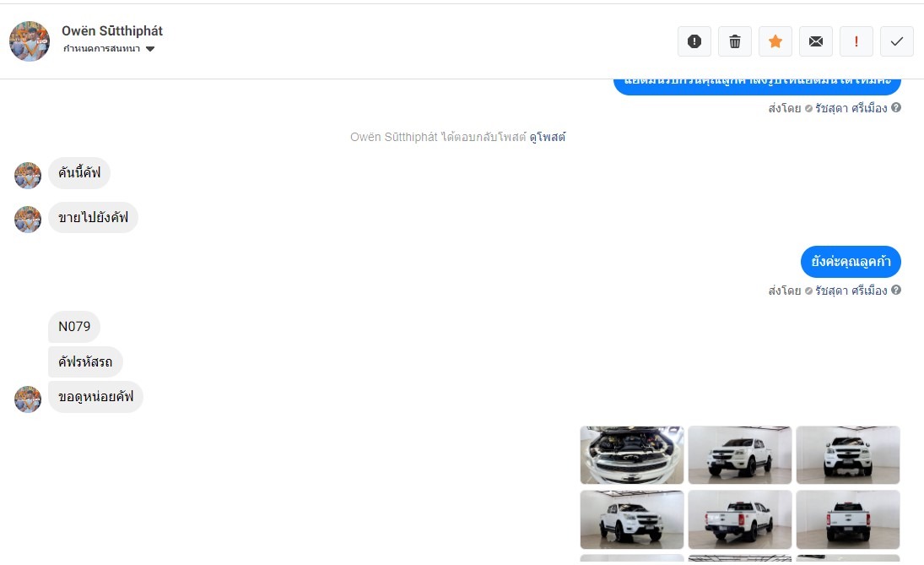Click first ส่งโดย รัชสุดา ศรีเมือง sender label
Viewport: 924px width, 565px height.
coord(827,108)
